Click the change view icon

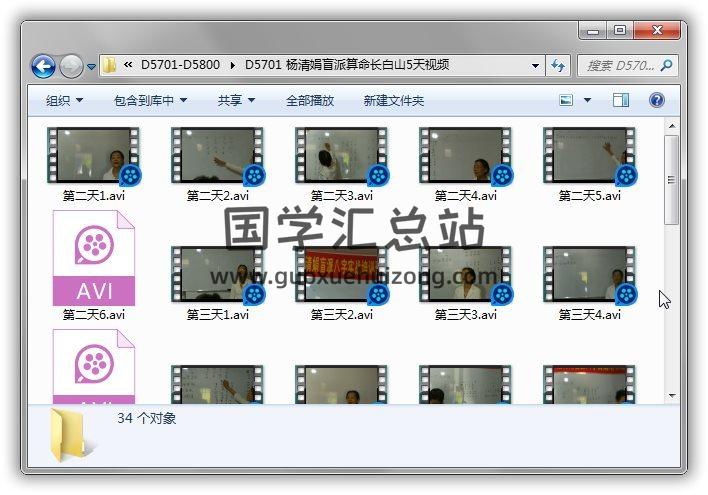pos(566,100)
